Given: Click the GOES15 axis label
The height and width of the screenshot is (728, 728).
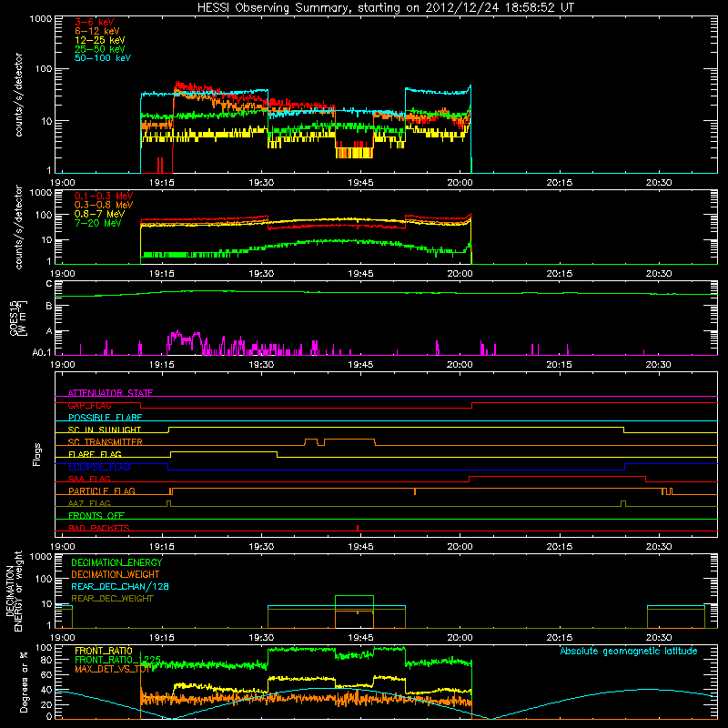Looking at the screenshot, I should coord(16,318).
